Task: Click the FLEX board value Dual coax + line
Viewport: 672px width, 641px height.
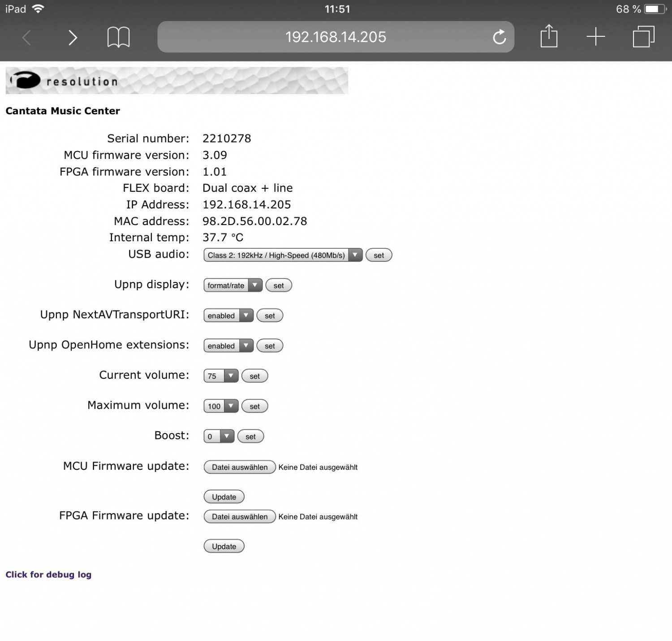Action: click(247, 188)
